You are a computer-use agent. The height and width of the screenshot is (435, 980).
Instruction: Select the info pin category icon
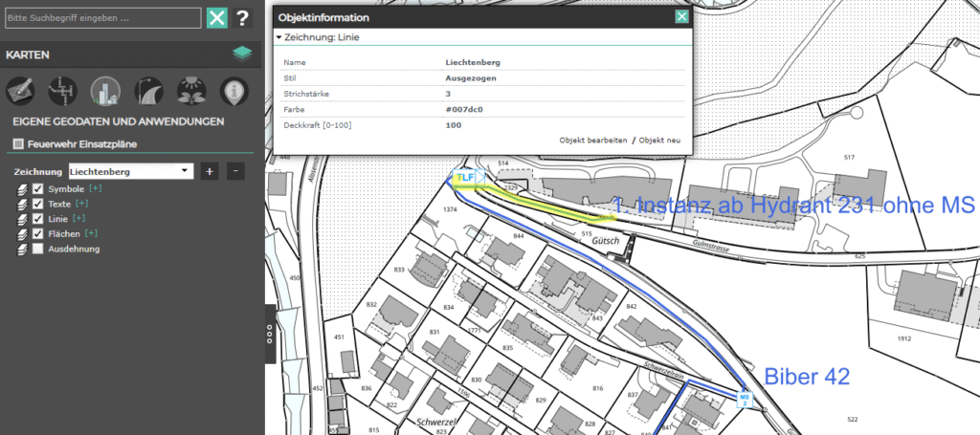click(232, 91)
